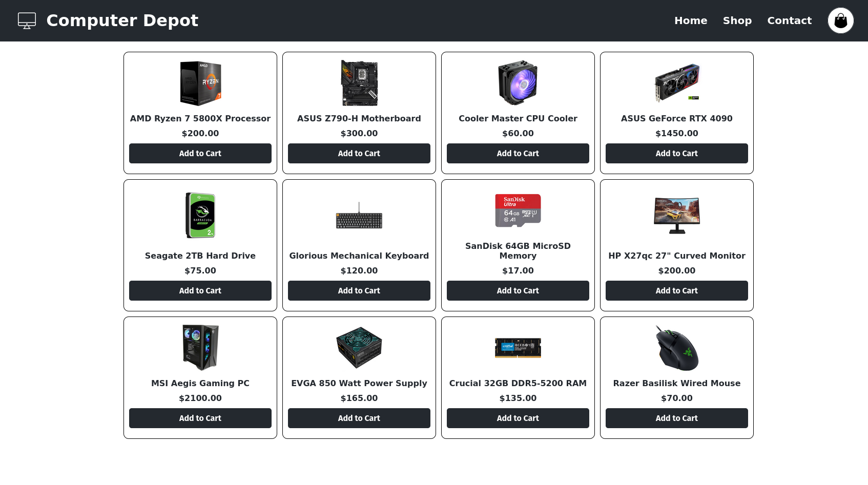Image resolution: width=868 pixels, height=485 pixels.
Task: Add MSI Aegis Gaming PC to cart
Action: point(200,418)
